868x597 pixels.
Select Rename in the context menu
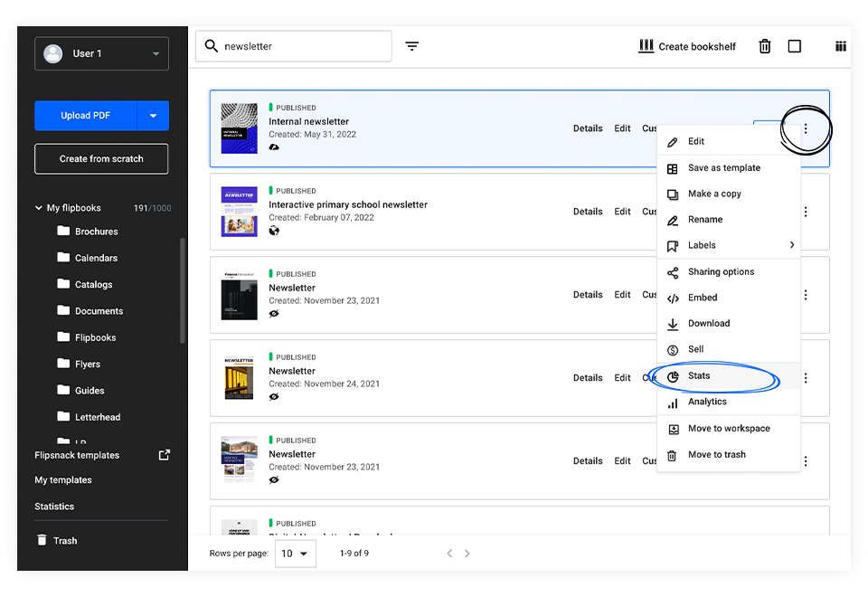(x=729, y=220)
